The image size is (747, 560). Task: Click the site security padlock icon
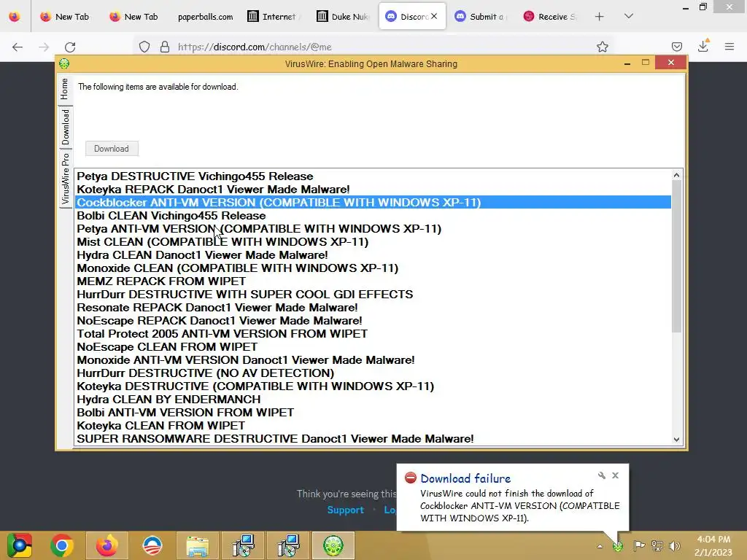click(165, 47)
